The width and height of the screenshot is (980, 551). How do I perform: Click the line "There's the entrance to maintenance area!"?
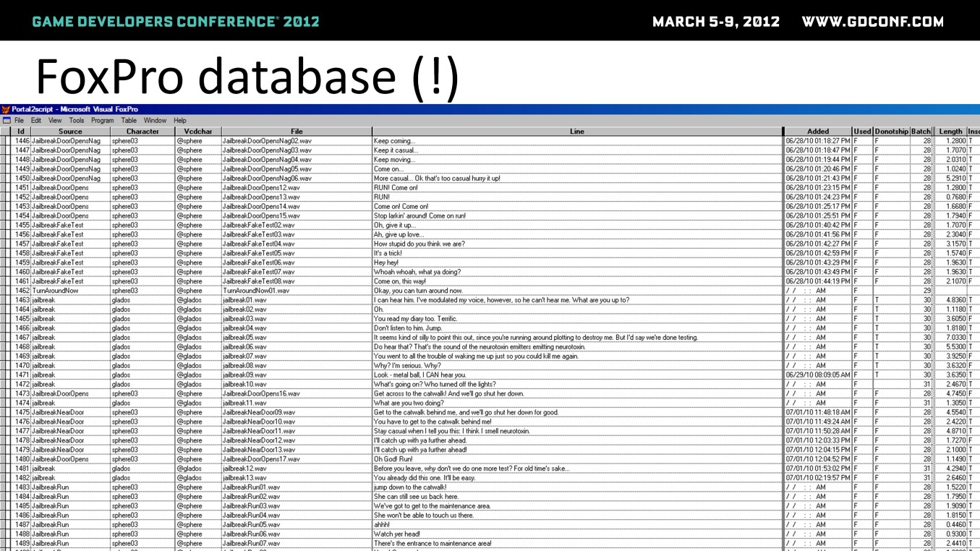coord(433,544)
